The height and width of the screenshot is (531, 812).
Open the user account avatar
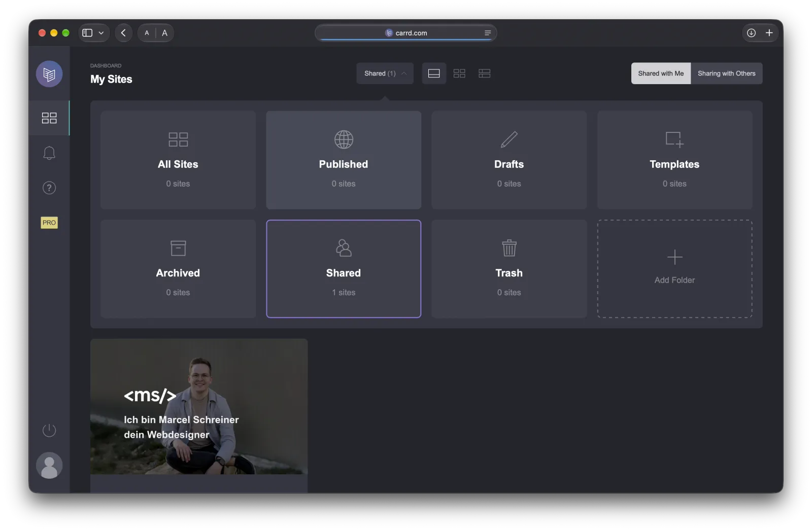point(49,466)
